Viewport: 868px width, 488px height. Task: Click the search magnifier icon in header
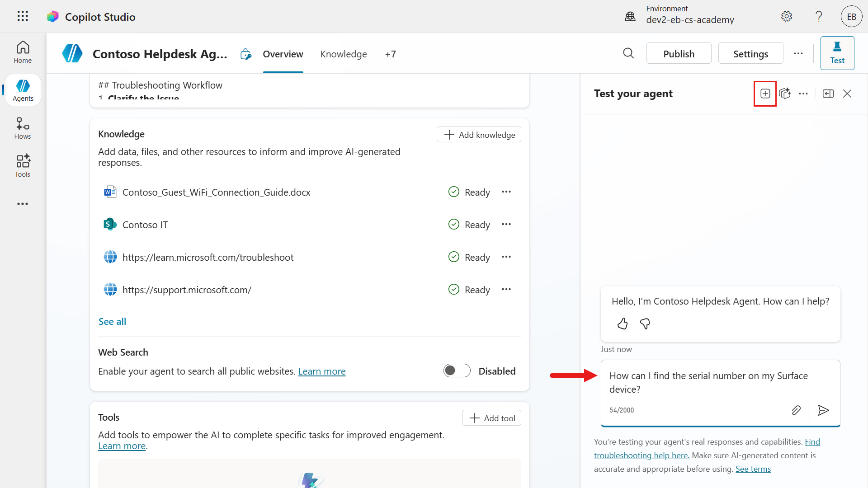pos(628,54)
